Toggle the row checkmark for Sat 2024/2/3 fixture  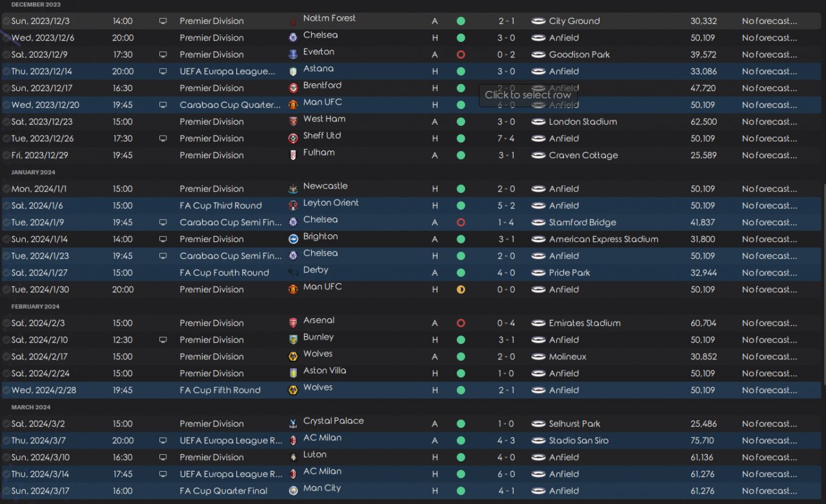[x=6, y=323]
